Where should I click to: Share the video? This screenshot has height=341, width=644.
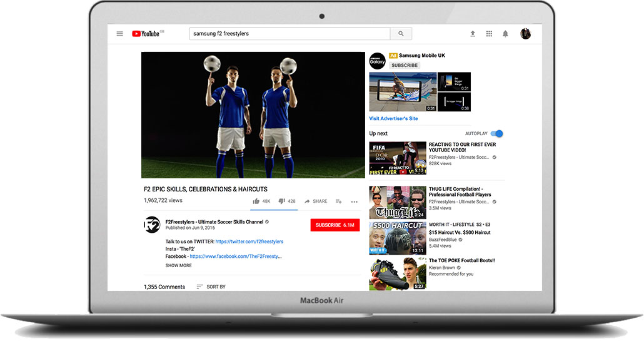click(316, 201)
